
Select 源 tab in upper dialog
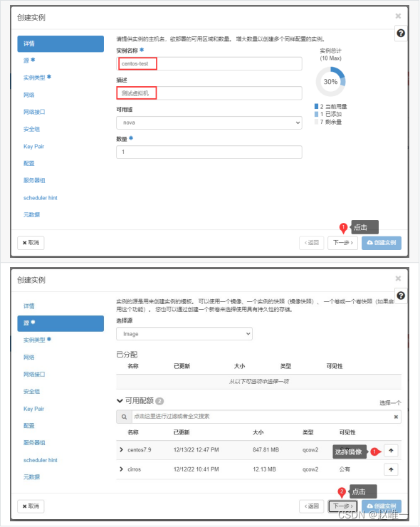click(x=29, y=61)
